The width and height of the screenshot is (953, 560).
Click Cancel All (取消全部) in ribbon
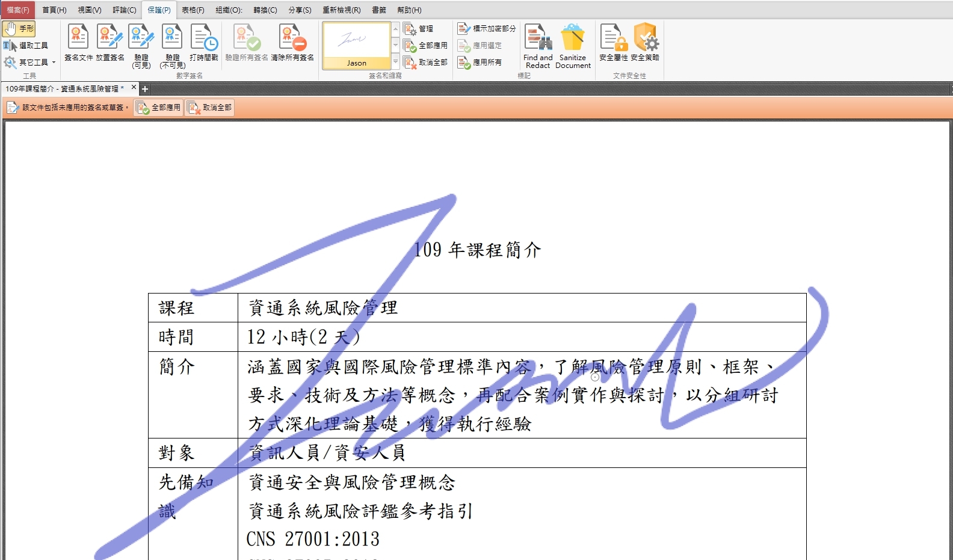click(x=425, y=62)
